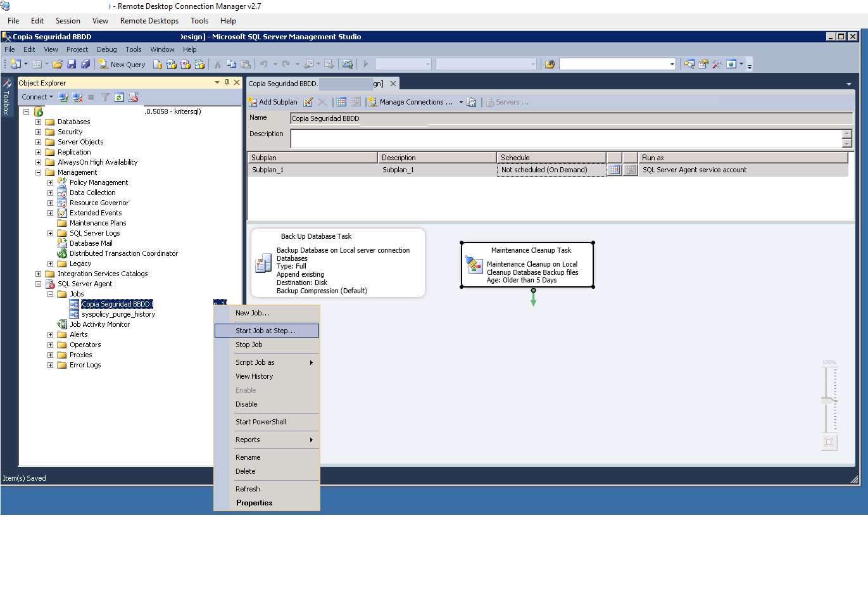Click the Refresh icon in Object Explorer toolbar
Screen dimensions: 868x608
pos(119,97)
